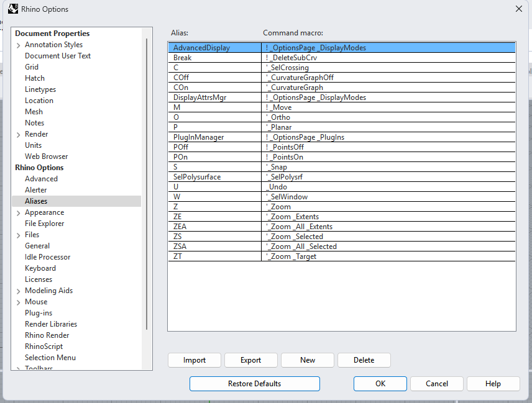Expand the Render tree node

click(x=18, y=134)
